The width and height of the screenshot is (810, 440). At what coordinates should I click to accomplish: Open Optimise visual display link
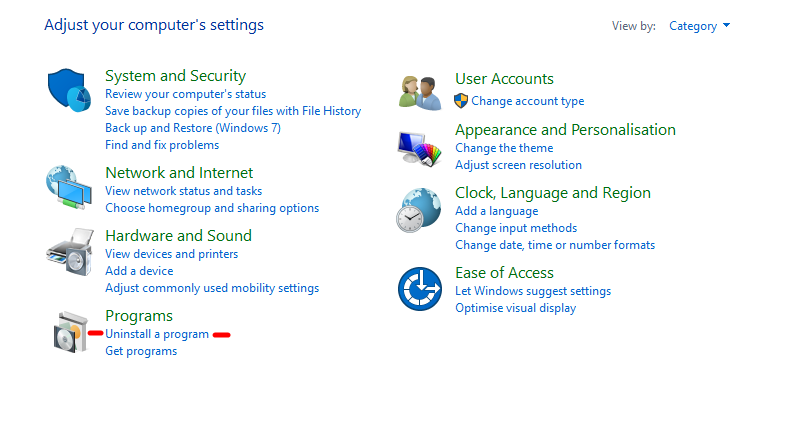click(516, 308)
